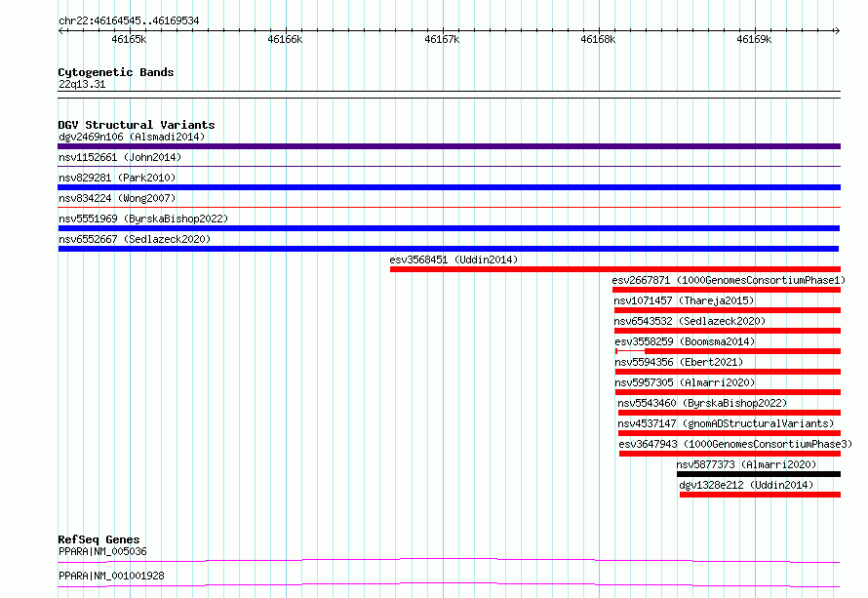Click the nsv834224 (Wong2007) variant label
Screen dimensions: 868x598
tap(117, 198)
